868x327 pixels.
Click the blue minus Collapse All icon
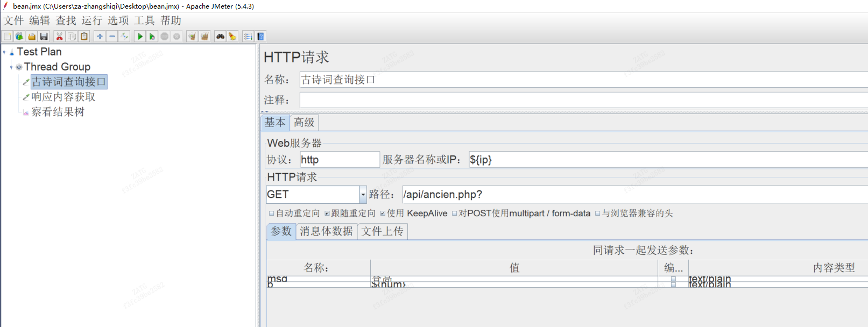pos(112,37)
